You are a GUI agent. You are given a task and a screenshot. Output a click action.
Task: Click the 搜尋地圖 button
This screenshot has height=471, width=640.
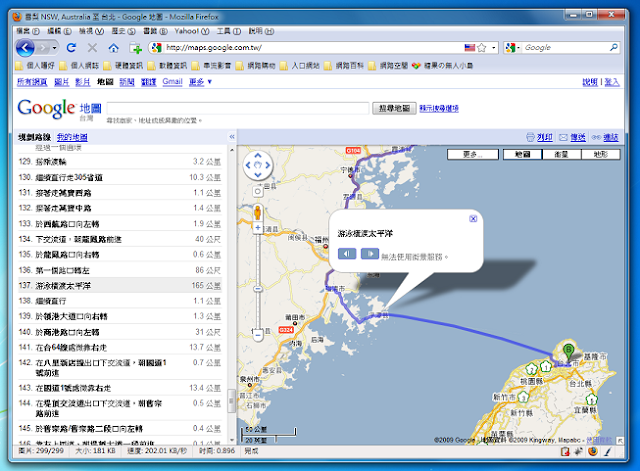(x=394, y=108)
